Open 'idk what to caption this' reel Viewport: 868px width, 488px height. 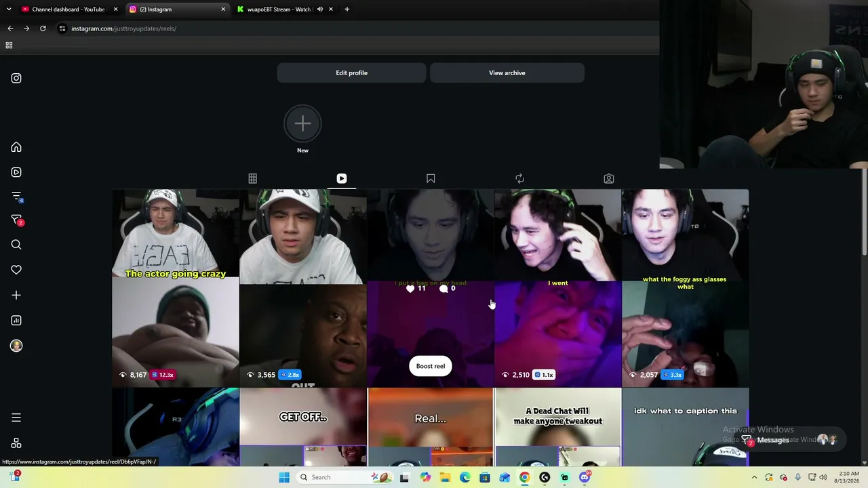[686, 427]
